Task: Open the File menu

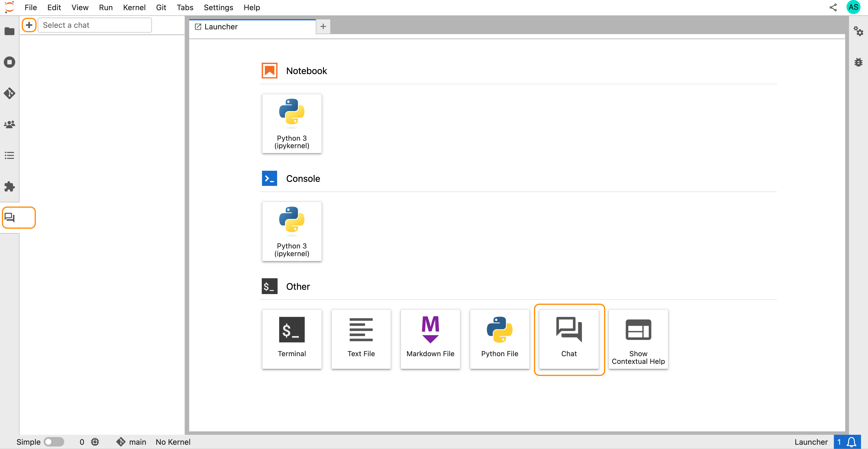Action: point(31,7)
